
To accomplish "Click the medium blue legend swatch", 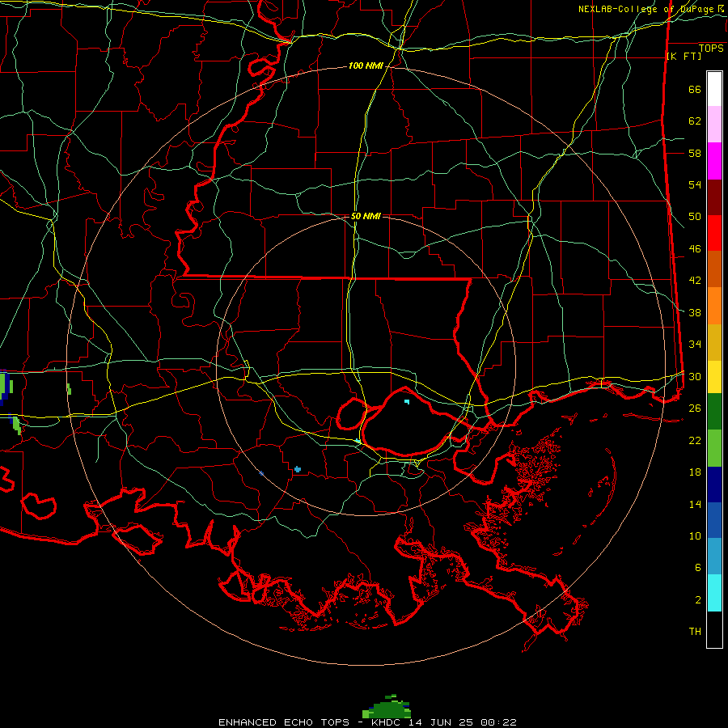I will [x=714, y=520].
